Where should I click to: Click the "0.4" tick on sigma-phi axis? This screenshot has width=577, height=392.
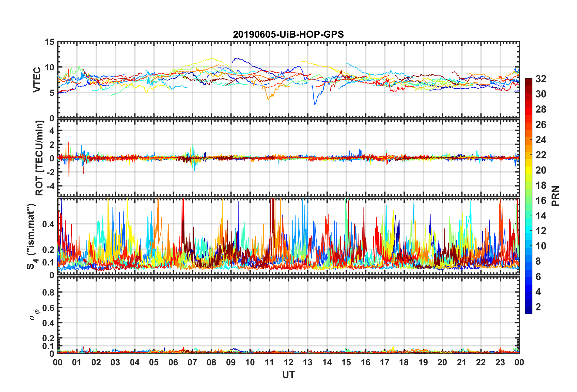49,323
